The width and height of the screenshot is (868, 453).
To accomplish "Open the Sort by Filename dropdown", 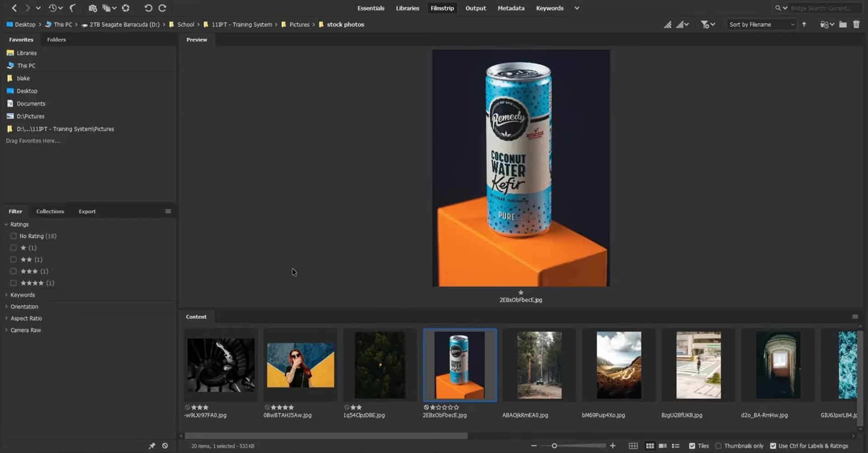I will 761,24.
